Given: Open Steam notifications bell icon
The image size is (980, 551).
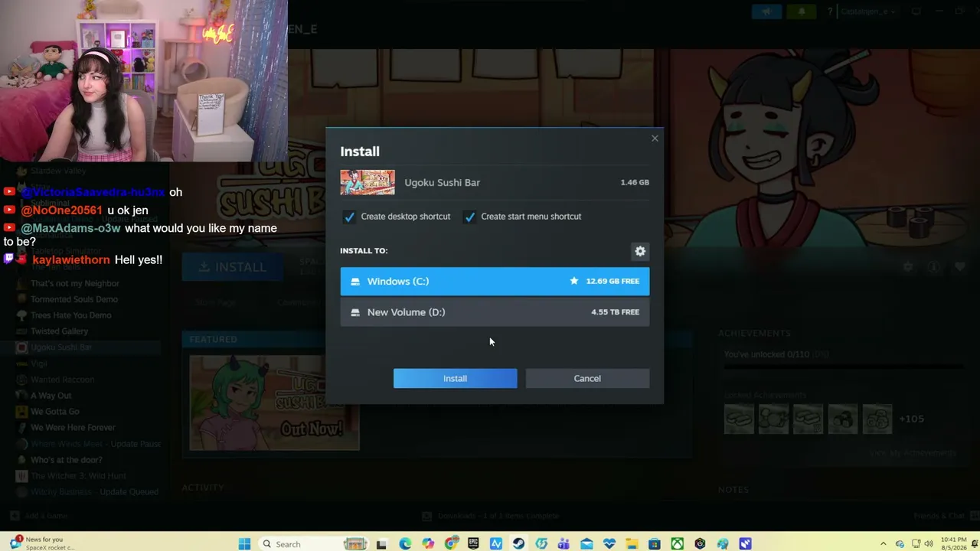Looking at the screenshot, I should (802, 11).
